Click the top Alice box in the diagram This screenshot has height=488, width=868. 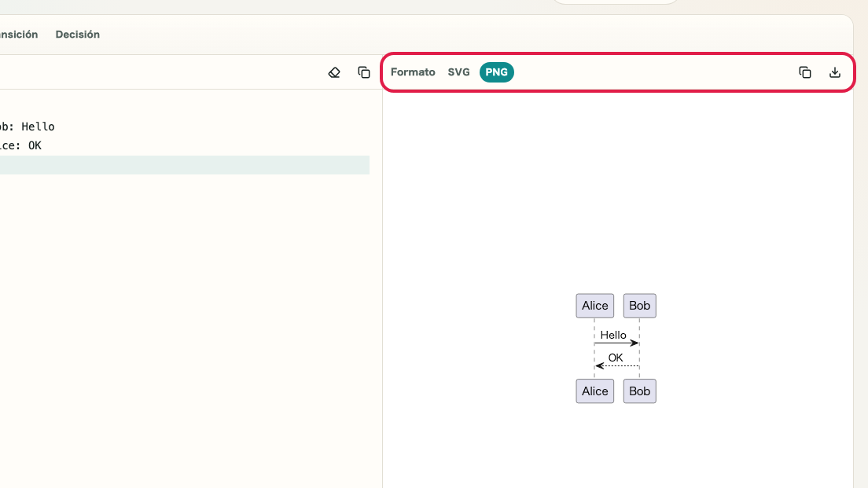(594, 306)
